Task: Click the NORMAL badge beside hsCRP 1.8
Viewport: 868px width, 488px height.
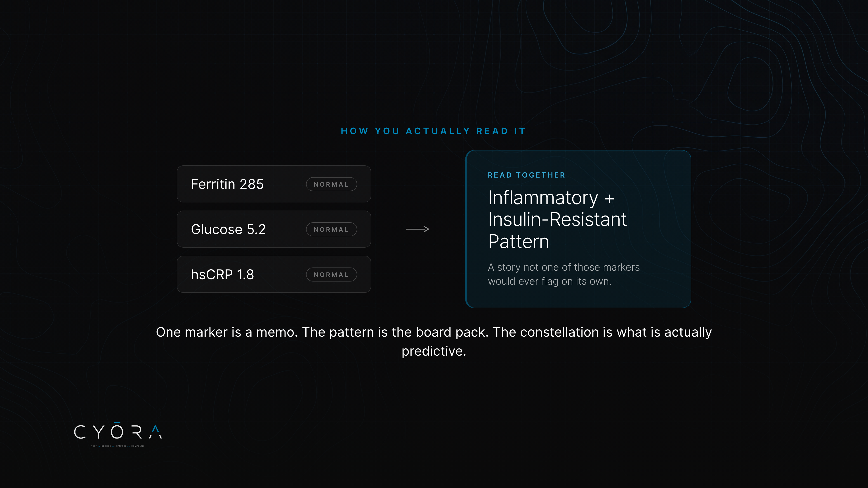Action: coord(331,274)
